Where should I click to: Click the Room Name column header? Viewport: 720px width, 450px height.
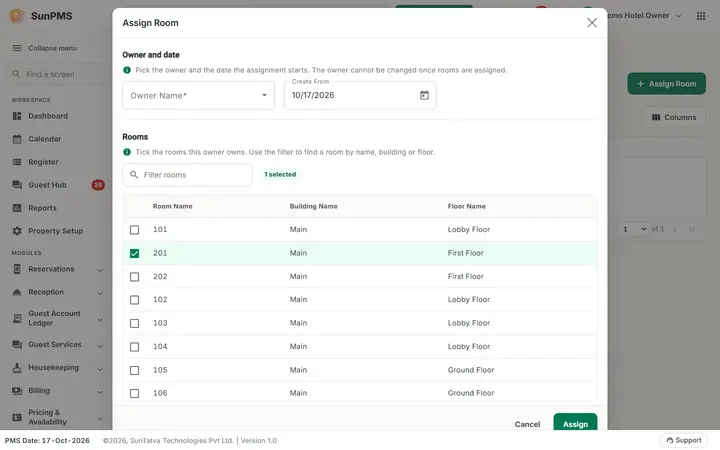(x=173, y=206)
